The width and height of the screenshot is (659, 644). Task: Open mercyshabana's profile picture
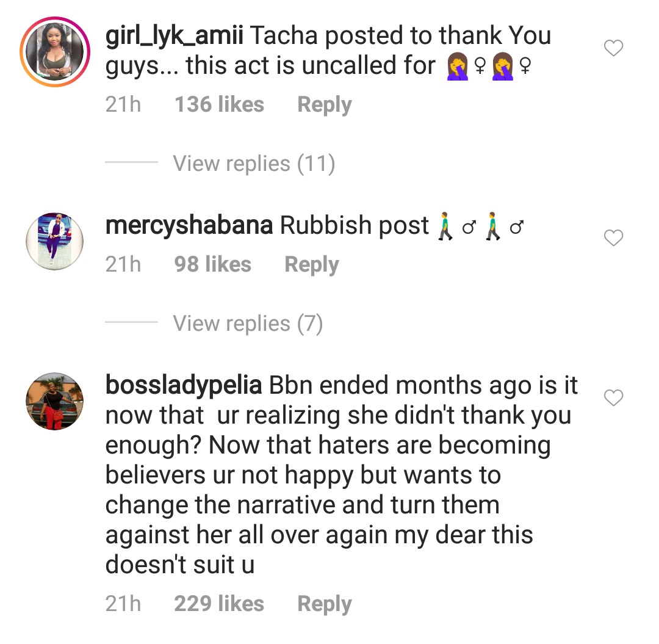(55, 241)
